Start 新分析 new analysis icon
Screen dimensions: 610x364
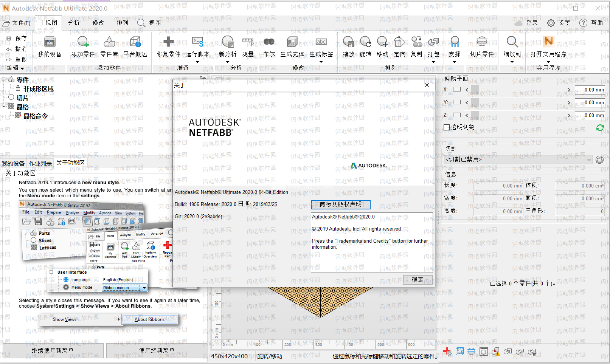[x=228, y=42]
